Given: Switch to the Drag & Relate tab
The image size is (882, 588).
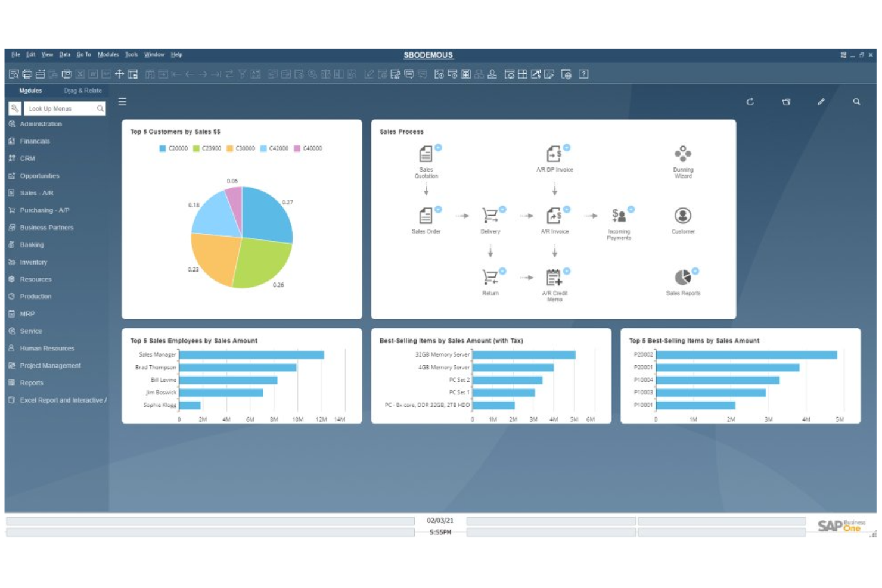Looking at the screenshot, I should (82, 91).
